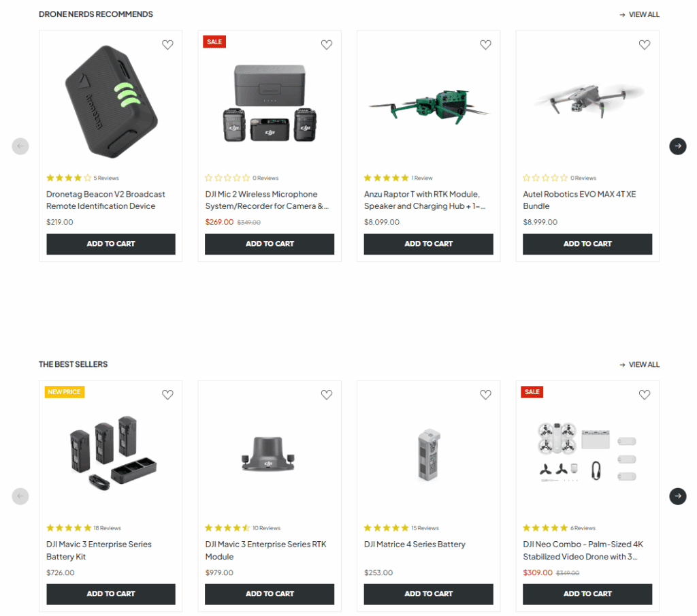View all Best Sellers products

point(639,364)
